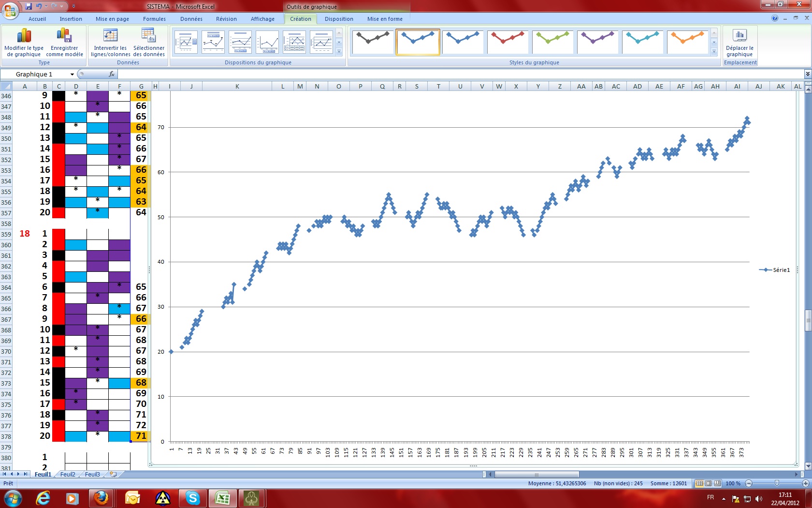Click the Normal view toggle

[x=699, y=483]
